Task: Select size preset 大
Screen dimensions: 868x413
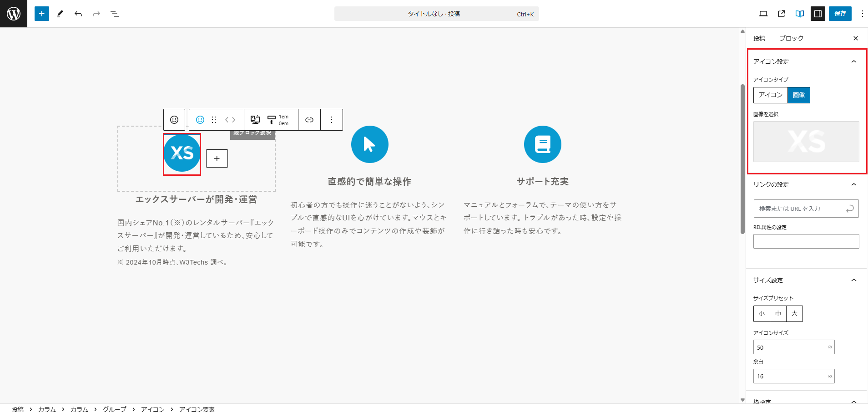Action: click(x=794, y=313)
